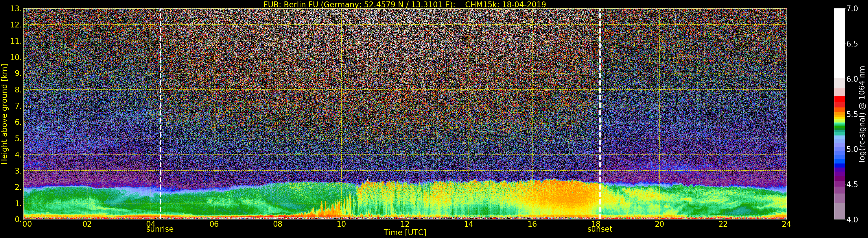Click the time axis tick '24'

pyautogui.click(x=786, y=224)
